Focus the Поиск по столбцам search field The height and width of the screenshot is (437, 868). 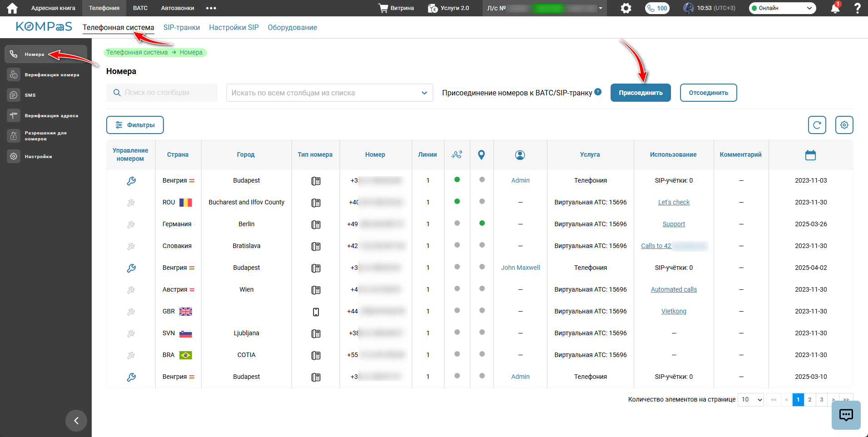[162, 93]
